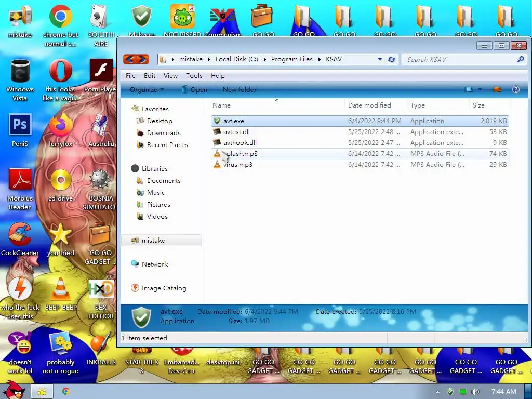This screenshot has height=399, width=532.
Task: Click the 'Morbius Reader' PDF desktop icon
Action: [20, 189]
